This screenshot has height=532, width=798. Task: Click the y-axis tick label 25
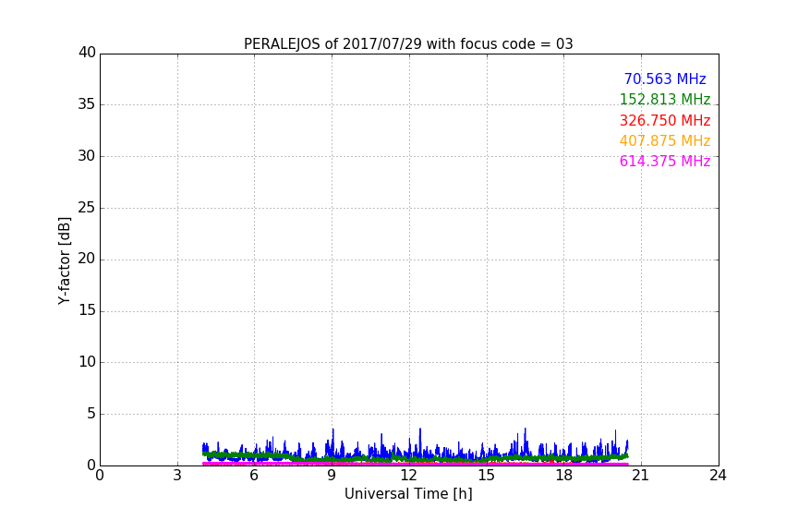(x=87, y=208)
